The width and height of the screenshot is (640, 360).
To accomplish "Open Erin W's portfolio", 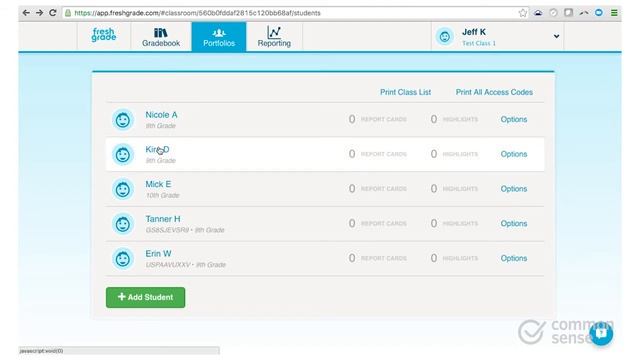I will [158, 254].
